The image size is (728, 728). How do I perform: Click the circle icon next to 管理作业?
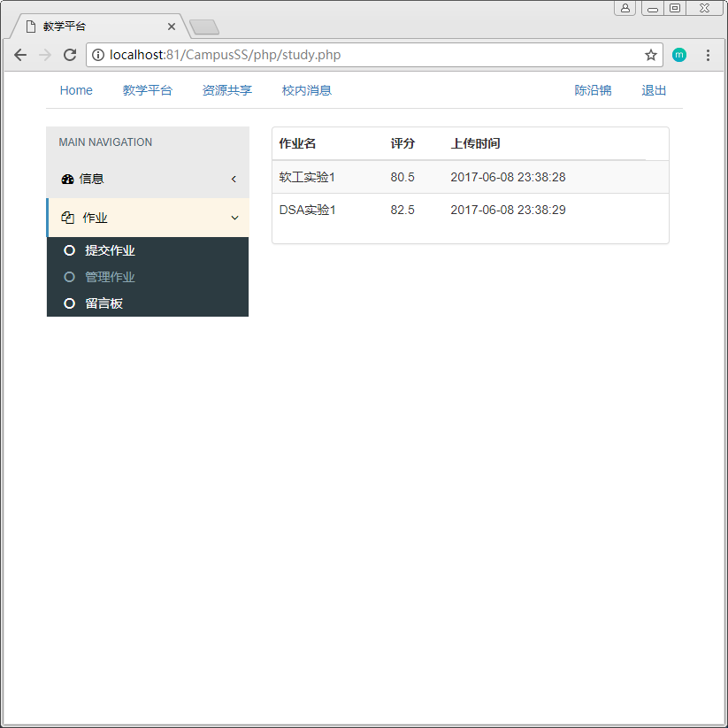tap(69, 277)
